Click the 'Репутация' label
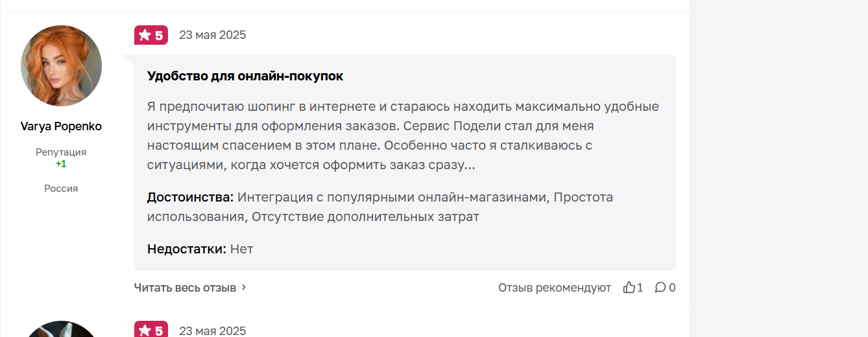868x337 pixels. [x=61, y=152]
